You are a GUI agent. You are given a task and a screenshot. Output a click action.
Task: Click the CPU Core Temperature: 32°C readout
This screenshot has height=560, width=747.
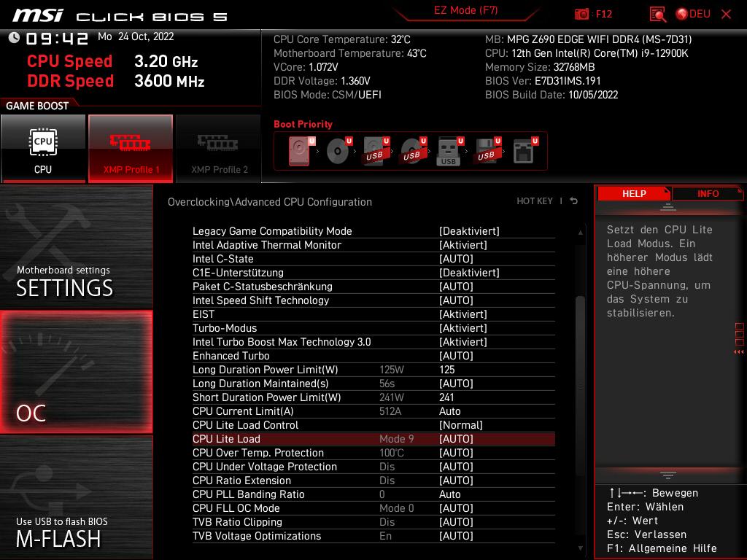point(341,39)
